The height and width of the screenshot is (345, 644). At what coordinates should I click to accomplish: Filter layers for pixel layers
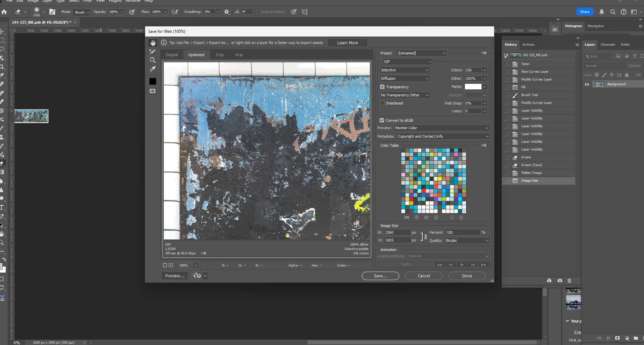pyautogui.click(x=618, y=56)
